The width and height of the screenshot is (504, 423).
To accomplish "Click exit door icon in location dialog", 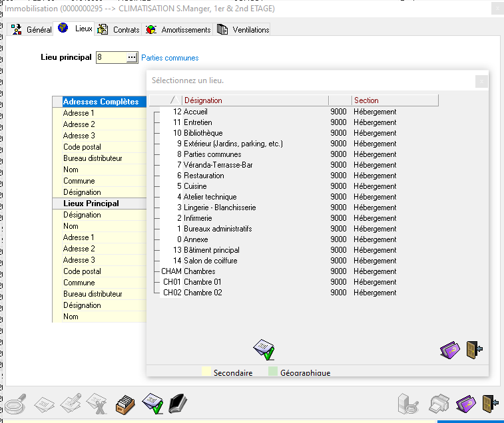I will point(474,350).
